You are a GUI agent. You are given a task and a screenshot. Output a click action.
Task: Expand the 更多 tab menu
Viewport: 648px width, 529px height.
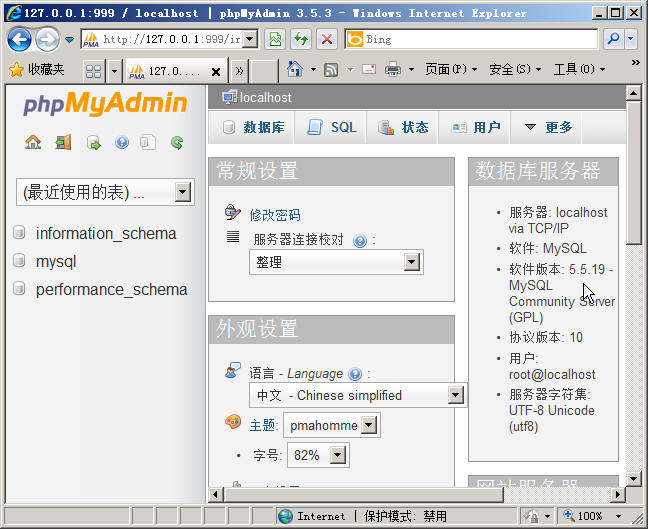coord(547,127)
